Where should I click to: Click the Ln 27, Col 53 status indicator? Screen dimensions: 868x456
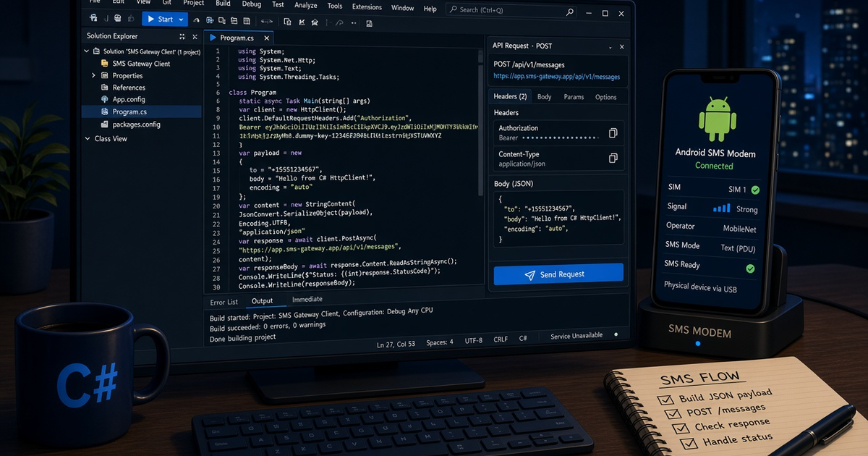click(396, 344)
